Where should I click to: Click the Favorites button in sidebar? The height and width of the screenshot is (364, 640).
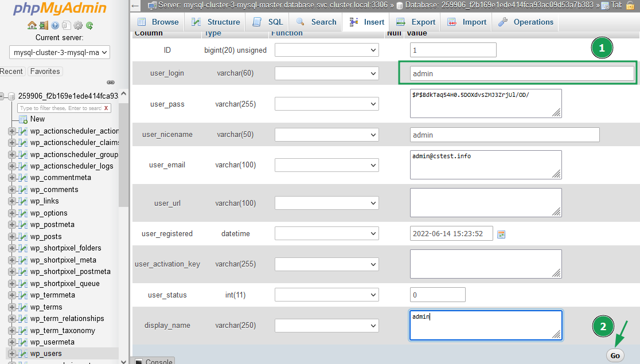click(x=45, y=72)
